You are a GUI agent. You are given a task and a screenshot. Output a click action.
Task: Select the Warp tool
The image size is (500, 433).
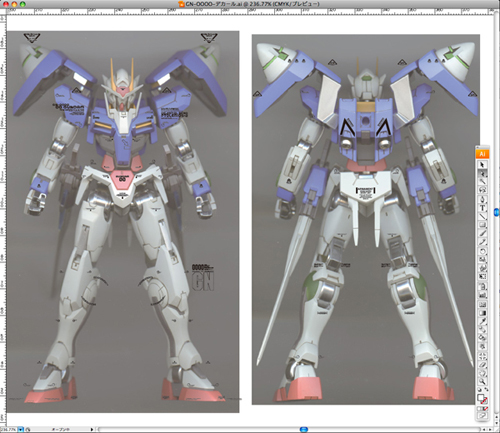pyautogui.click(x=482, y=268)
